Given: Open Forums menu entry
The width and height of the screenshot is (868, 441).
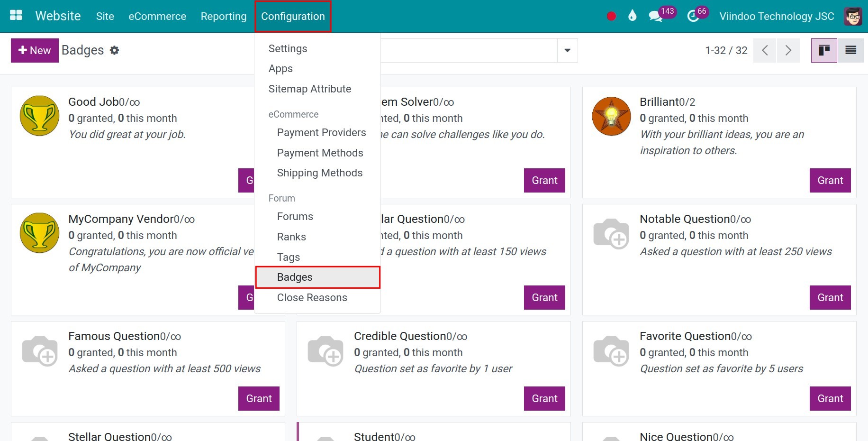Looking at the screenshot, I should pyautogui.click(x=317, y=216).
